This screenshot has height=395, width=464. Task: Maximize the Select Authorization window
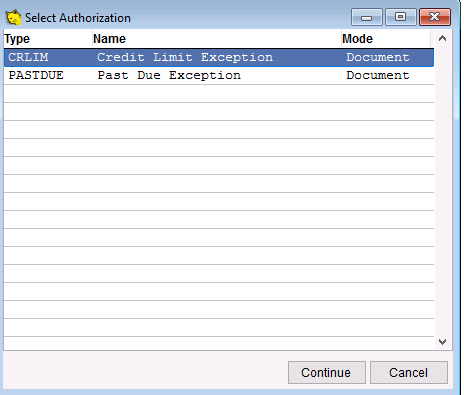tap(401, 17)
